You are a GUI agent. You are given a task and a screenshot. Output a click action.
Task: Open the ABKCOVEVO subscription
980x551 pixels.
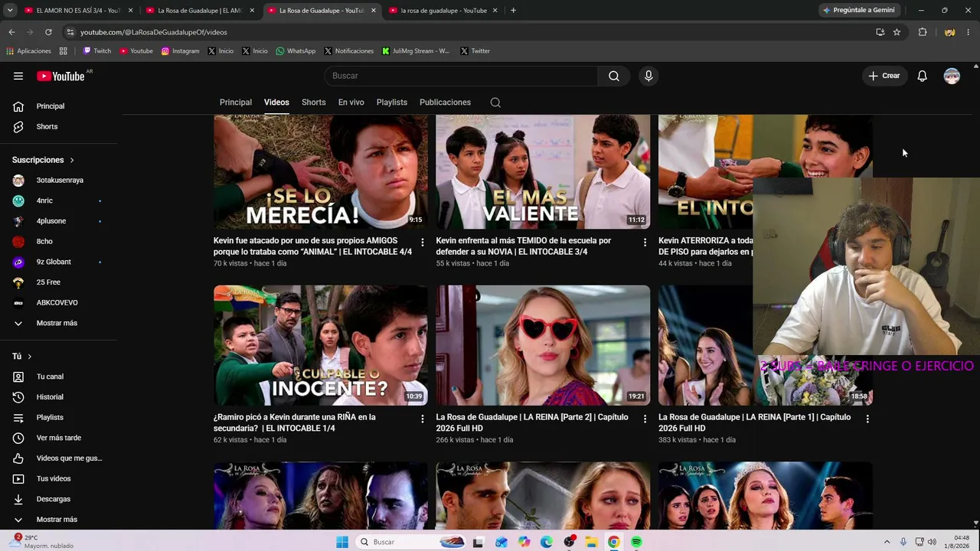pos(58,302)
